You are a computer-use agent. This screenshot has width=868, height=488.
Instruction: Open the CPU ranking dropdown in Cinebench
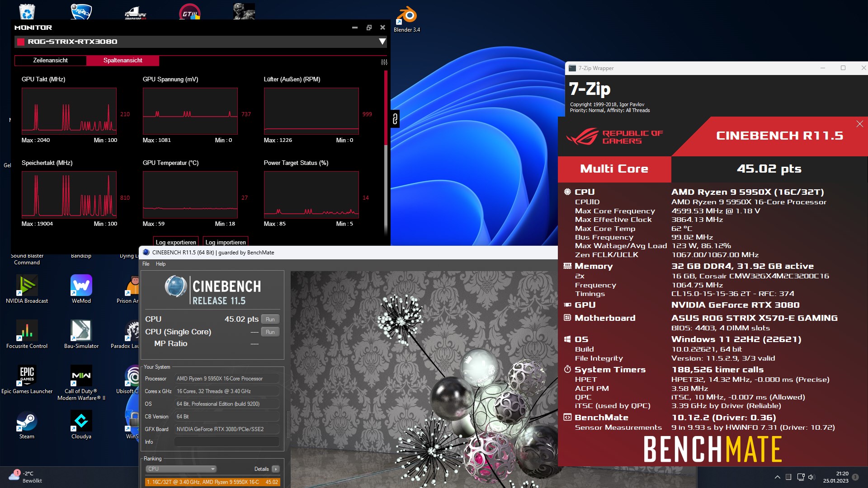[x=180, y=469]
